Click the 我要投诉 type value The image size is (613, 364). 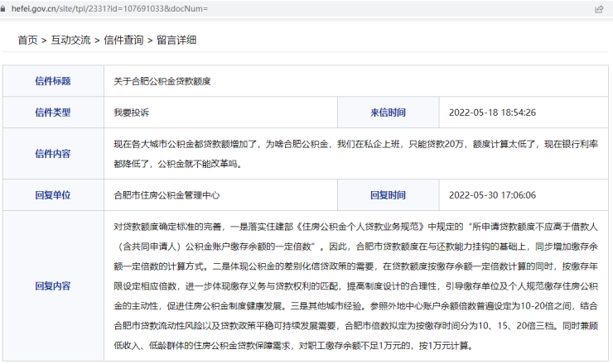tap(132, 113)
